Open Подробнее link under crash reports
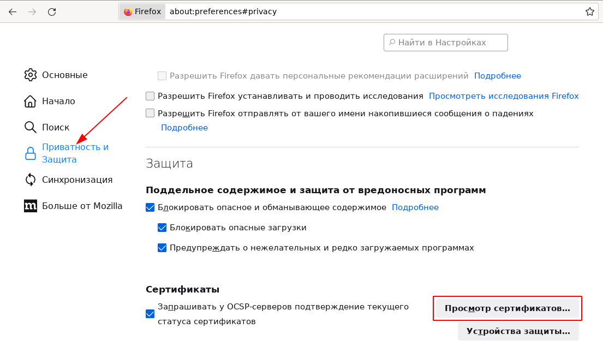 point(184,127)
